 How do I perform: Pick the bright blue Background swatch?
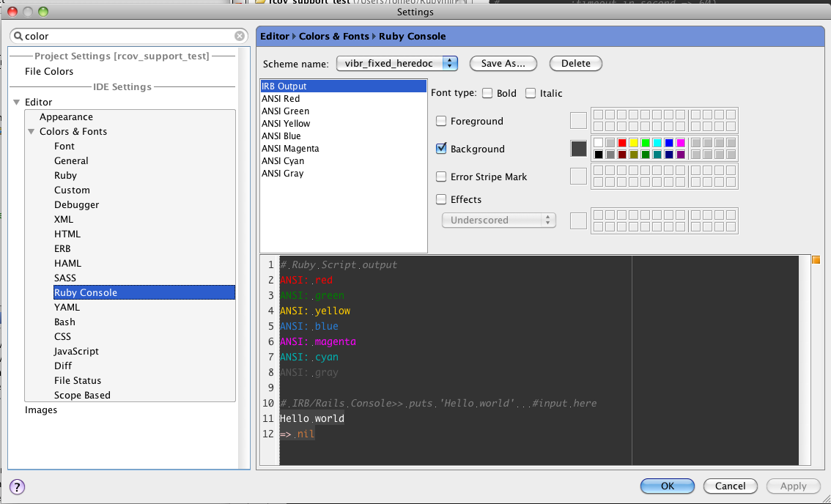pos(668,143)
